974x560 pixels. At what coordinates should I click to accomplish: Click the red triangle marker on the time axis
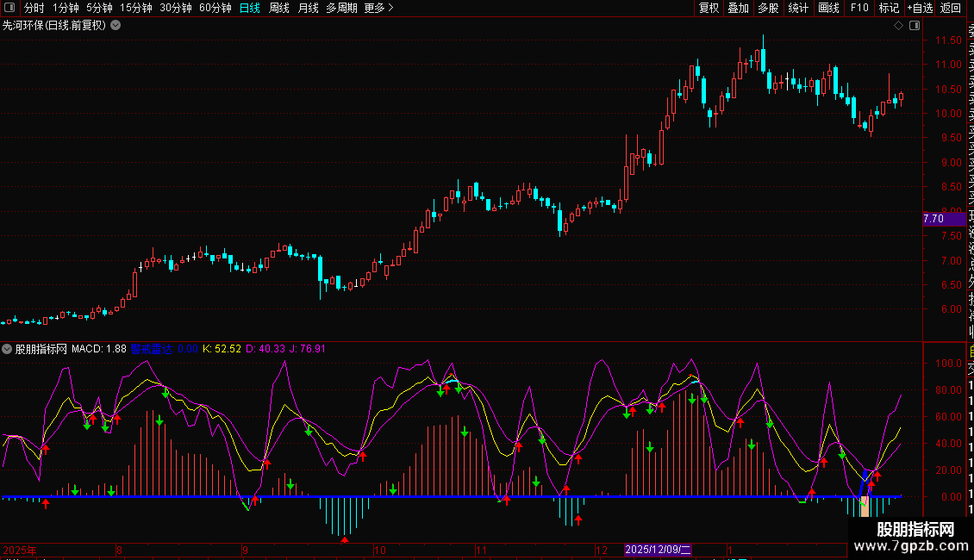pos(345,540)
